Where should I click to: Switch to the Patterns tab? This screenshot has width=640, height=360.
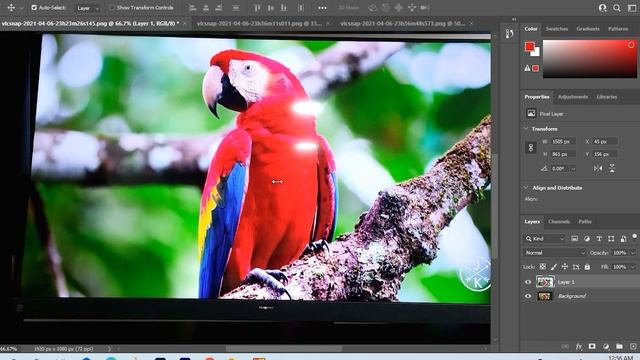coord(618,29)
